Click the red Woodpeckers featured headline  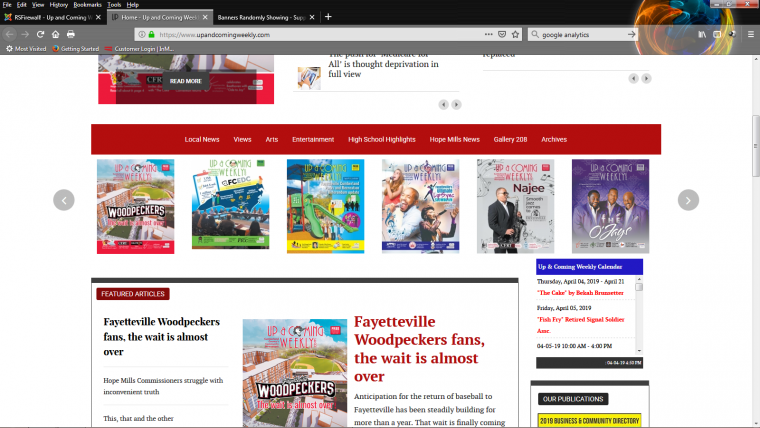coord(419,349)
